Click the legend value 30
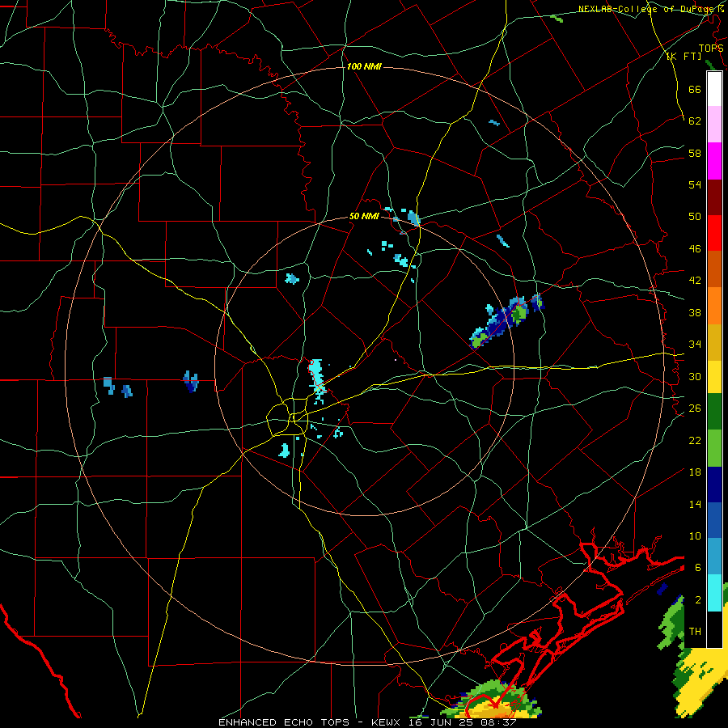The image size is (728, 728). (695, 376)
